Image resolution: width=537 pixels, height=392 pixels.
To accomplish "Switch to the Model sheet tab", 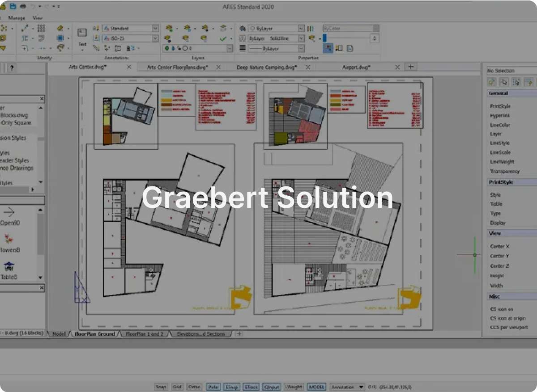I will [x=59, y=334].
